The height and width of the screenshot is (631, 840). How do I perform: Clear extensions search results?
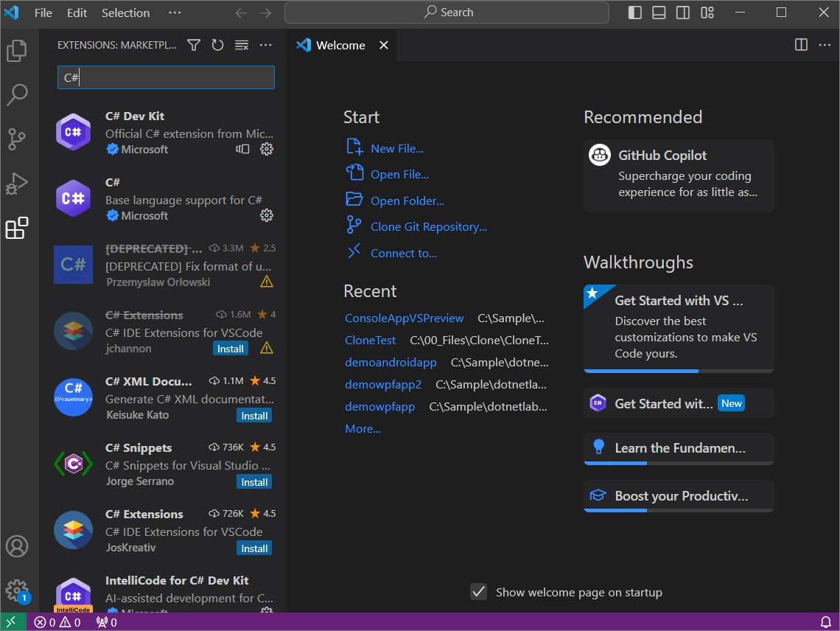[x=242, y=45]
